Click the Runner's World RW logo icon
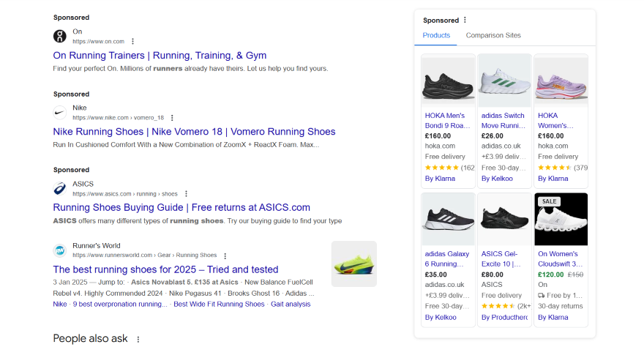This screenshot has height=347, width=644. pyautogui.click(x=60, y=250)
